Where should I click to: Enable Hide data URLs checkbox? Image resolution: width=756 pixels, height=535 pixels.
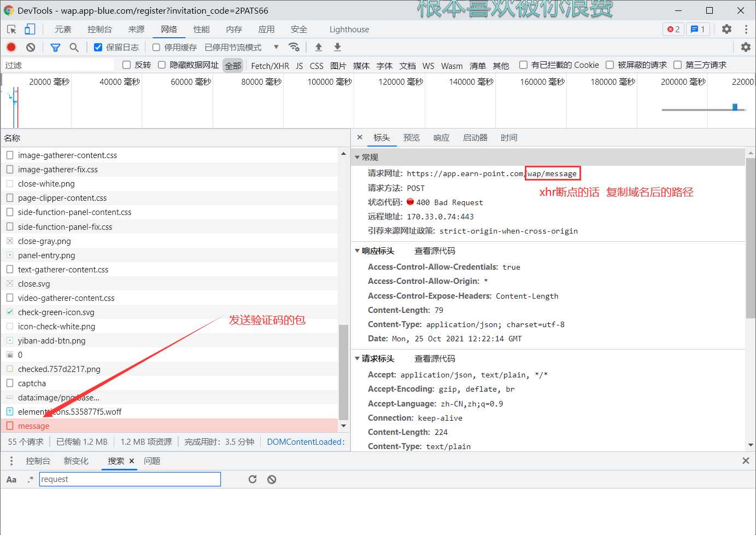click(x=162, y=65)
